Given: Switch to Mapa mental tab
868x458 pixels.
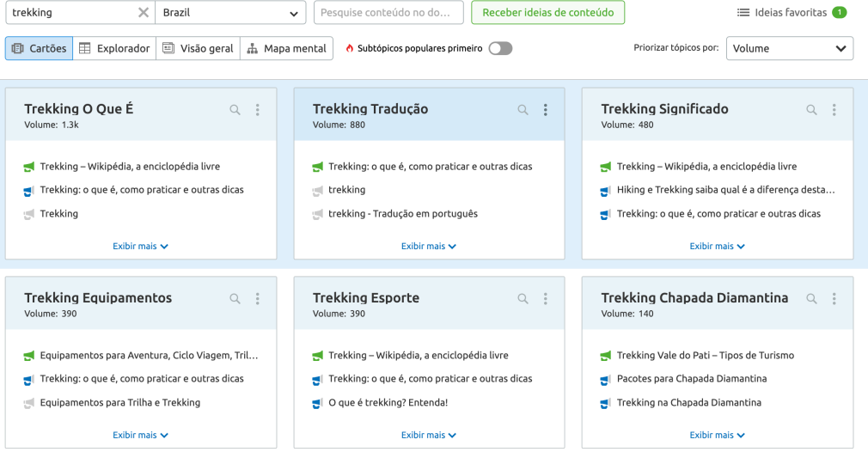Looking at the screenshot, I should pos(287,48).
